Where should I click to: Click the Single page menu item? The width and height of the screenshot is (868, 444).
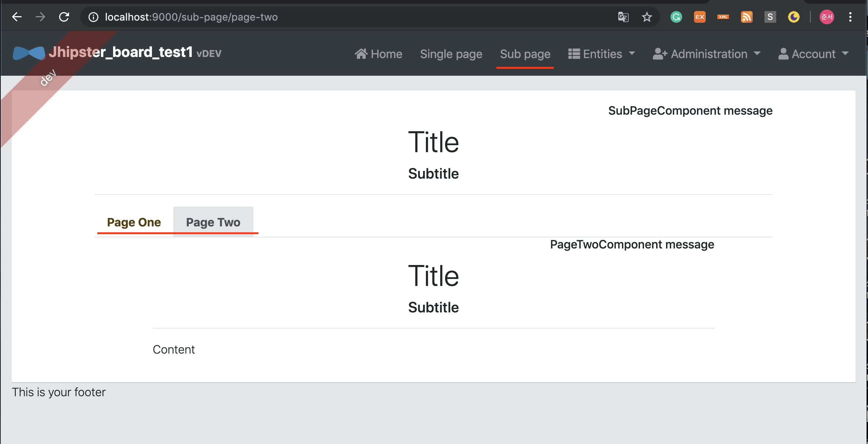pos(451,53)
